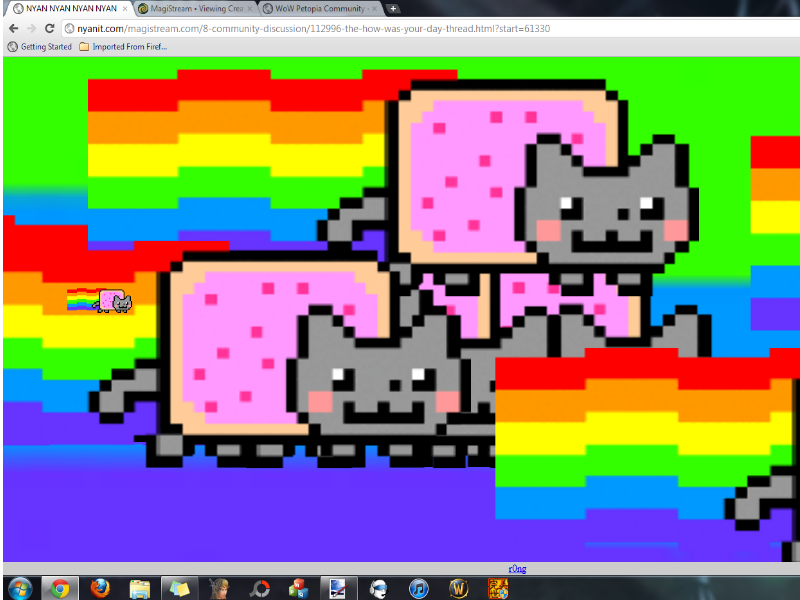The height and width of the screenshot is (600, 800).
Task: Open the Imported From Firefox bookmarks folder
Action: (x=123, y=46)
